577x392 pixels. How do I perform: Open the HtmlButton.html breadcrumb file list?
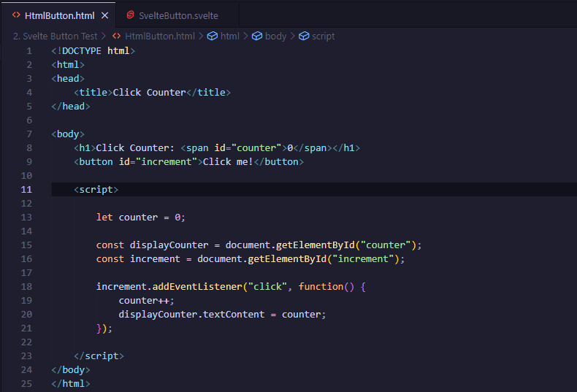160,36
